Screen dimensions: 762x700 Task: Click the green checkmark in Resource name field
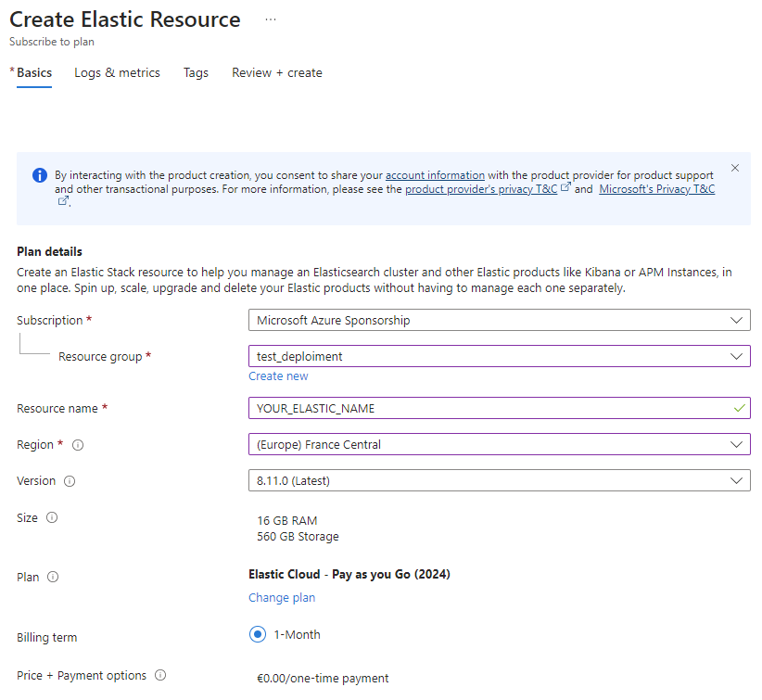739,408
